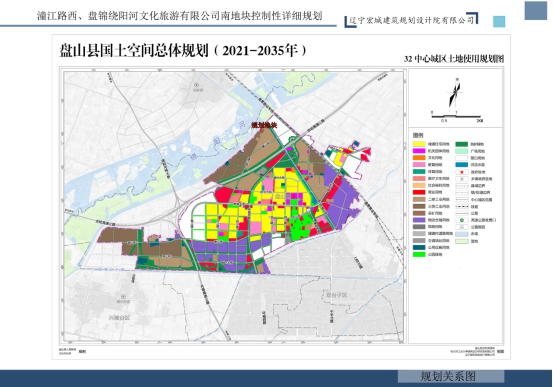Click the 32 中心城区土地使用规划图 subtitle

(x=454, y=59)
